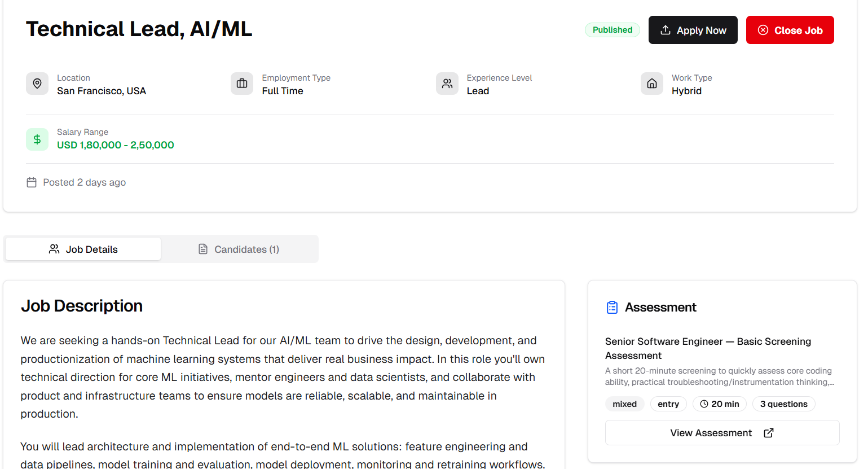Click the green dollar Salary icon
Viewport: 868px width, 469px height.
tap(37, 139)
